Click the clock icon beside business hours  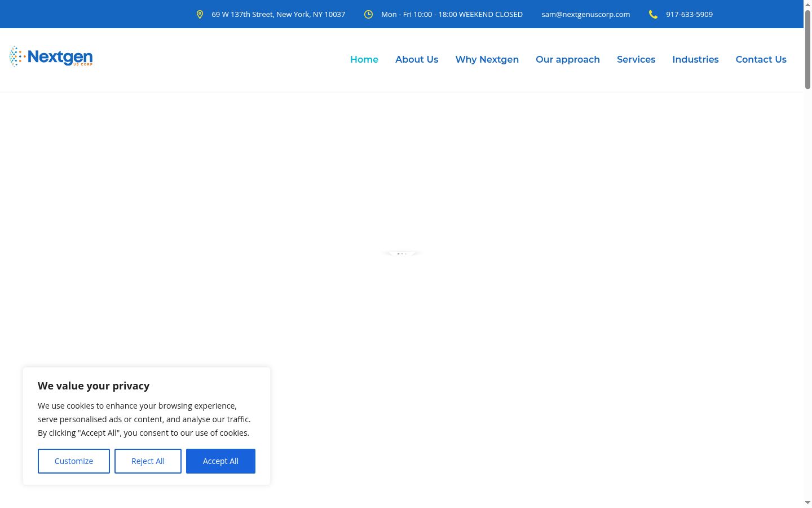click(368, 15)
